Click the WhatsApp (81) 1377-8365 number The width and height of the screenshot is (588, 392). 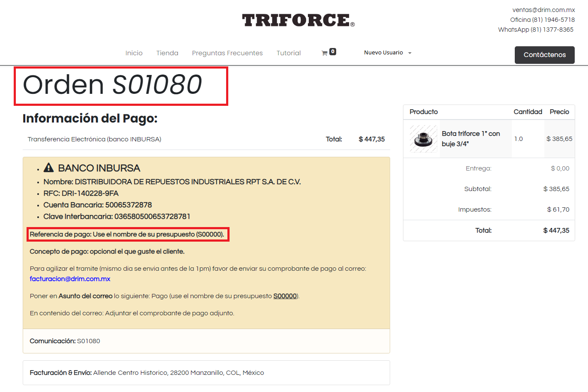[x=536, y=30]
